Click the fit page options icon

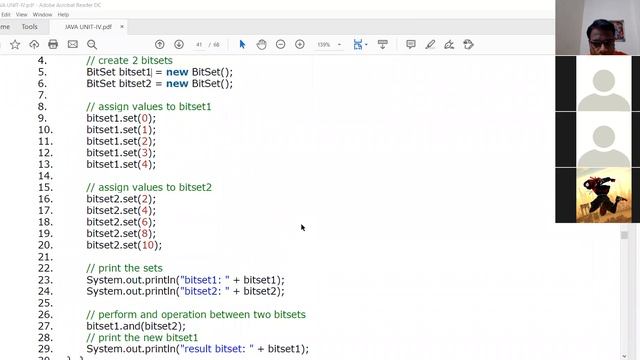coord(358,44)
